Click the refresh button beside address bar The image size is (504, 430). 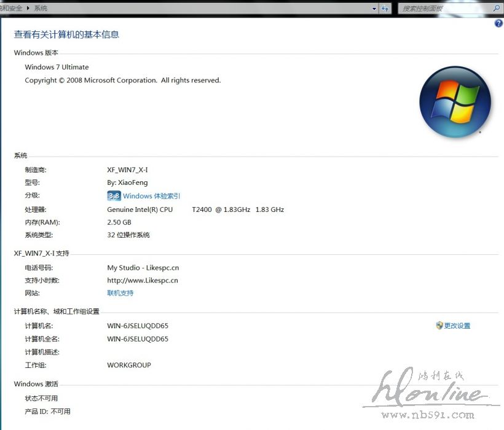(x=385, y=9)
